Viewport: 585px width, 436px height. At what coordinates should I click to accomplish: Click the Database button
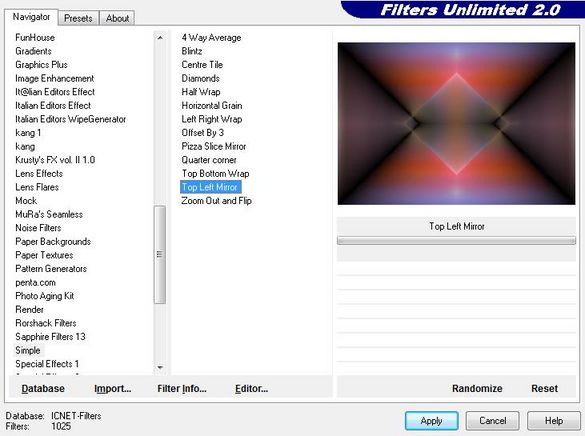[x=43, y=389]
